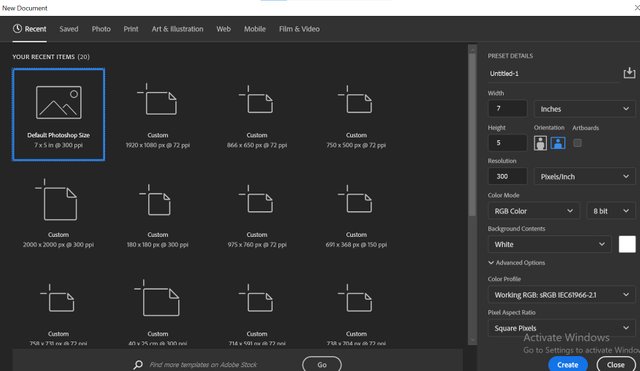Switch to the Art & Illustration tab

[178, 29]
